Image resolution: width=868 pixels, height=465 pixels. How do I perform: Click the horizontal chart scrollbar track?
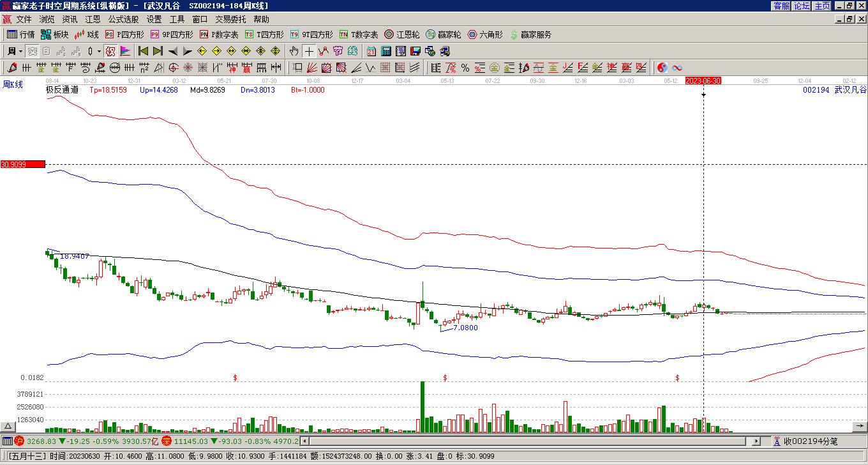click(523, 441)
